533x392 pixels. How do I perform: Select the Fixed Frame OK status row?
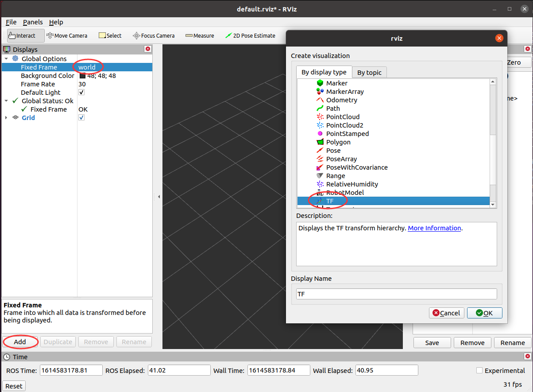click(77, 109)
